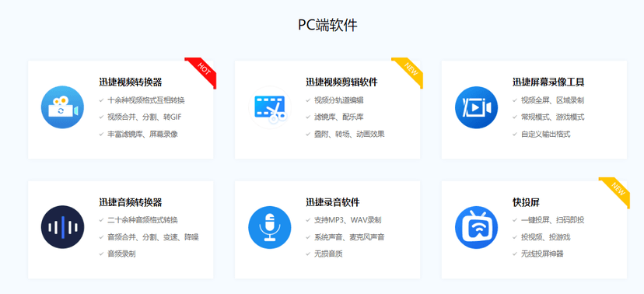Click the 迅捷屏幕录像工具 screen recorder icon

coord(477,107)
